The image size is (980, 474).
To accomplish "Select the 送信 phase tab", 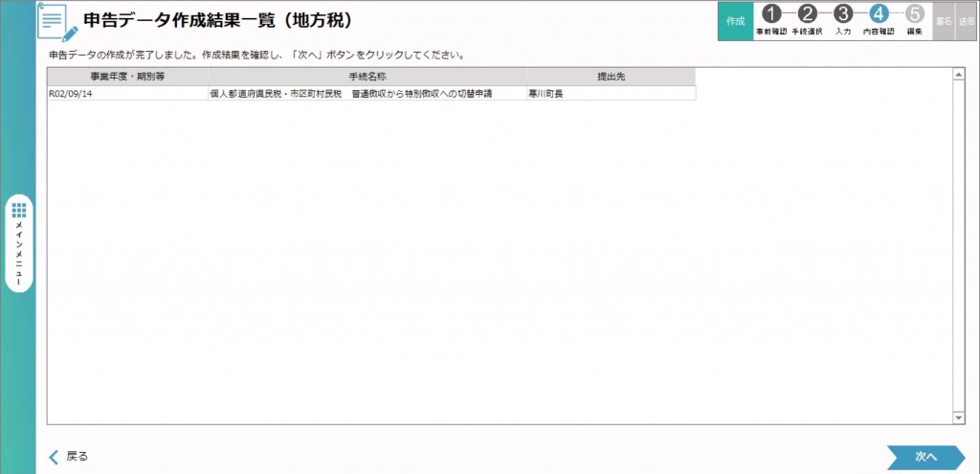I will 966,21.
